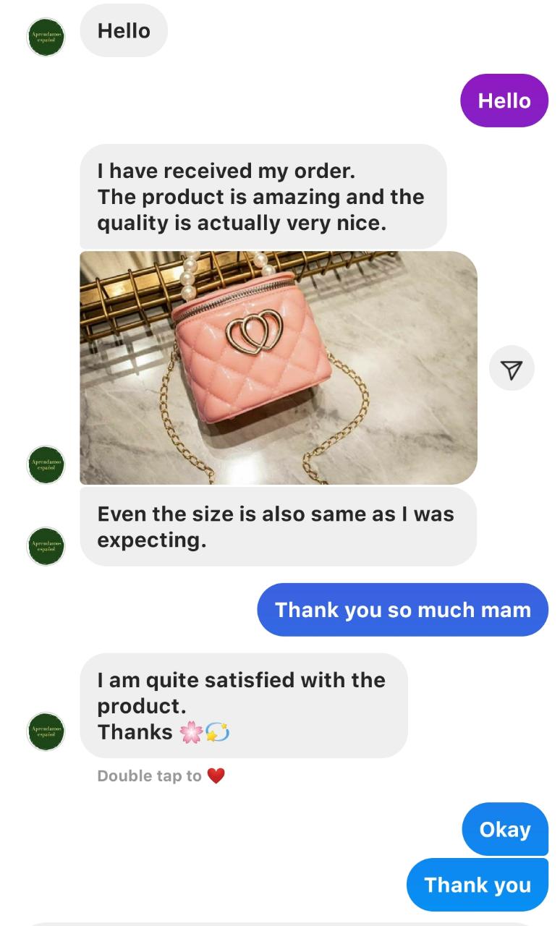Tap the flower emoji after Thanks
The width and height of the screenshot is (560, 926).
[191, 732]
